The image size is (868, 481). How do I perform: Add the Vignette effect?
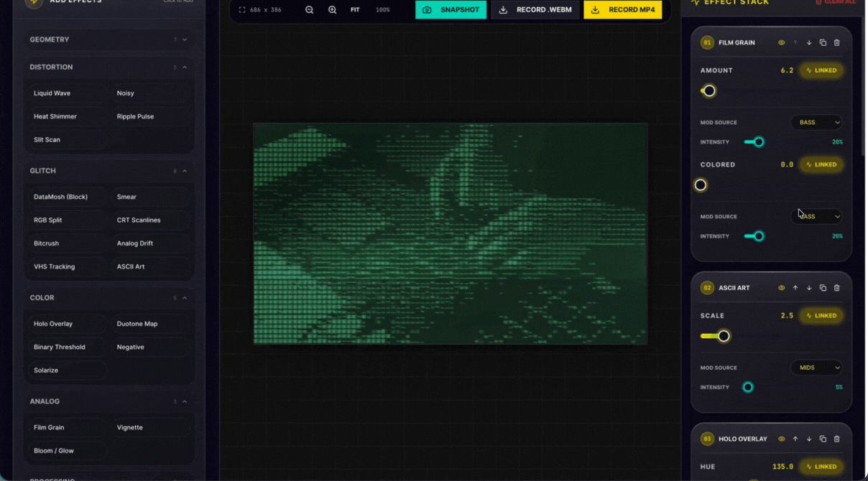click(150, 427)
